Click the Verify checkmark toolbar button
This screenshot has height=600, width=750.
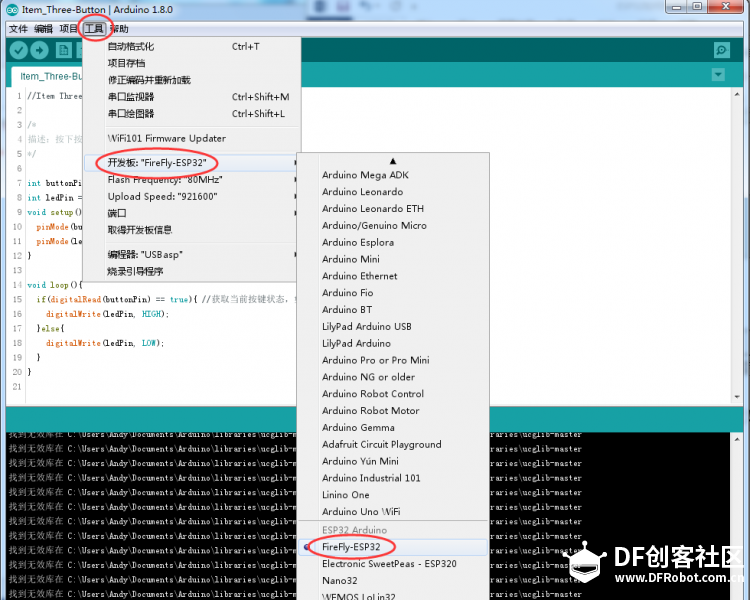point(19,50)
